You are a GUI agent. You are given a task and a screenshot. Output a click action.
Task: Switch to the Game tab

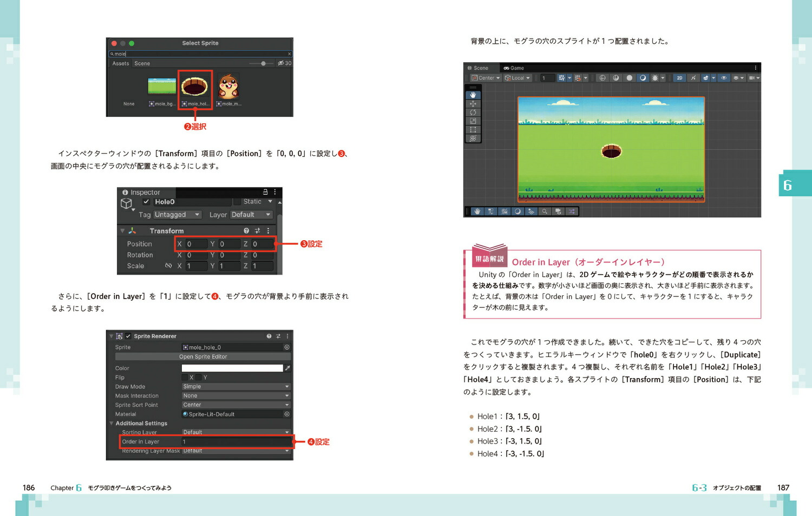coord(514,68)
